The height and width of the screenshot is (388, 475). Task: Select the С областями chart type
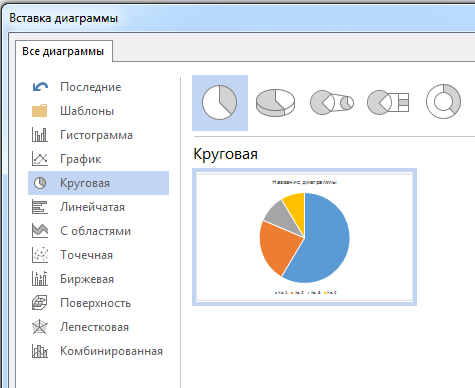(98, 231)
